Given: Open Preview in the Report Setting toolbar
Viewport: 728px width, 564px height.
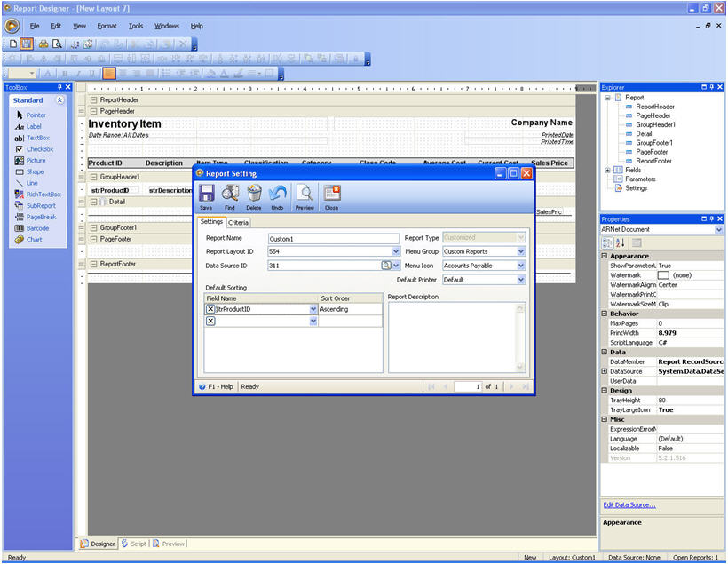Looking at the screenshot, I should coord(305,195).
